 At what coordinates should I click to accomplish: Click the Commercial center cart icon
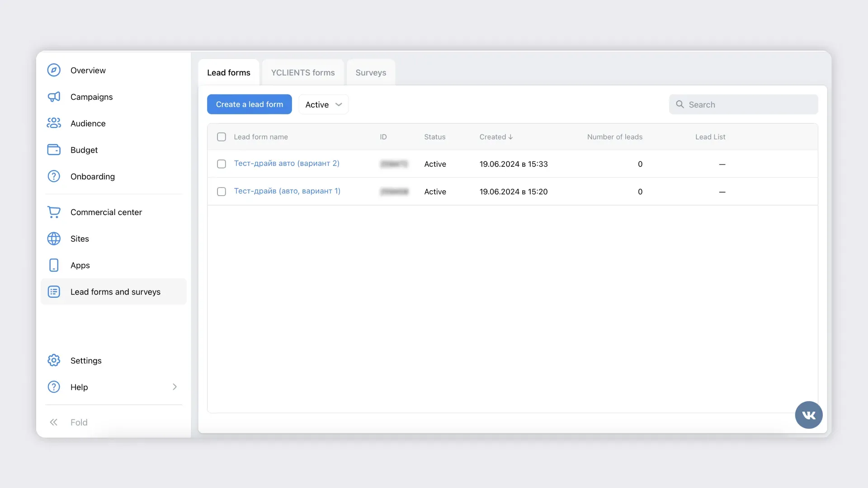[54, 212]
